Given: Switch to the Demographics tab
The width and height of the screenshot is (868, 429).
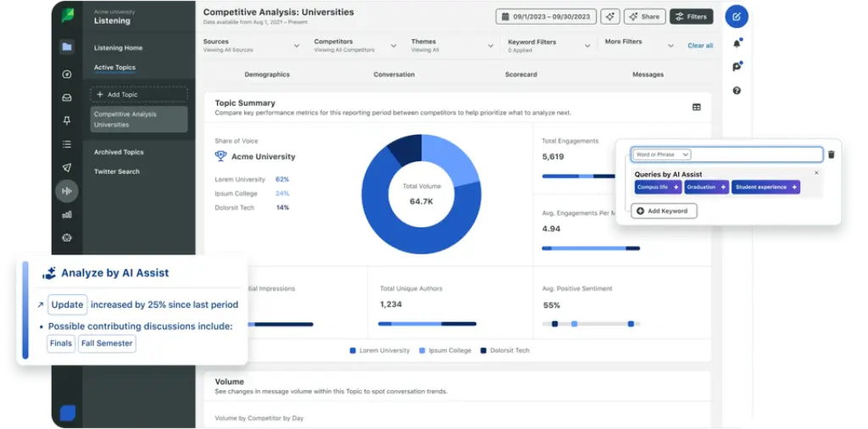Looking at the screenshot, I should tap(267, 74).
